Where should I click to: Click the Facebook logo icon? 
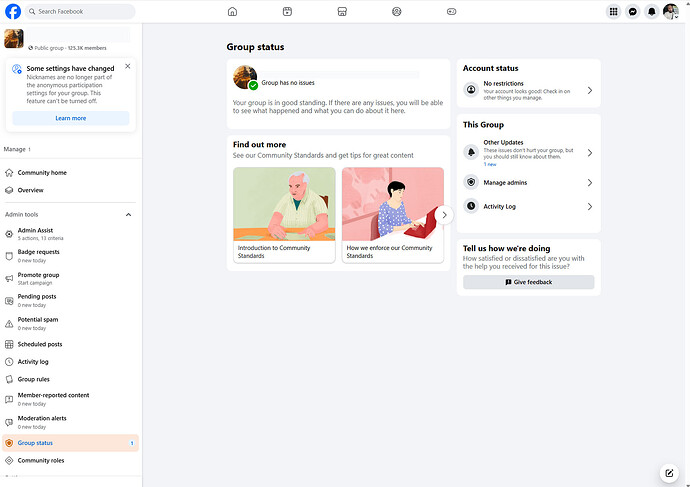[14, 12]
